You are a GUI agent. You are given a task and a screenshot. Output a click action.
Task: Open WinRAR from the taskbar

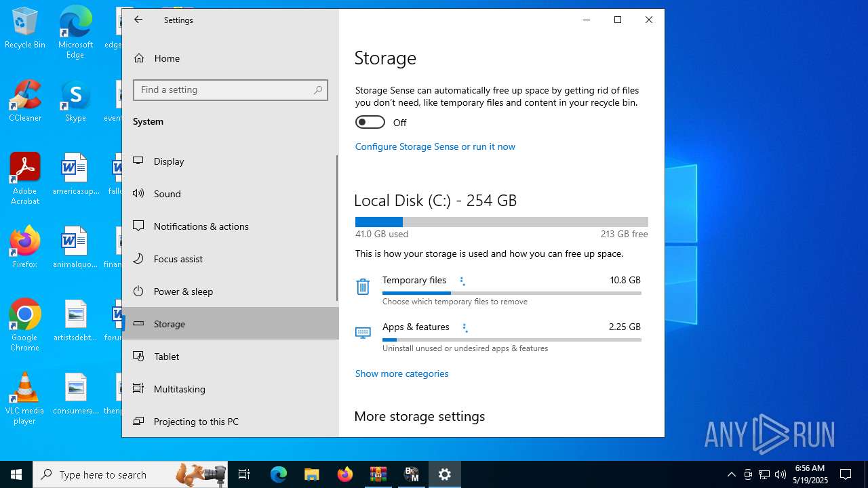tap(378, 474)
